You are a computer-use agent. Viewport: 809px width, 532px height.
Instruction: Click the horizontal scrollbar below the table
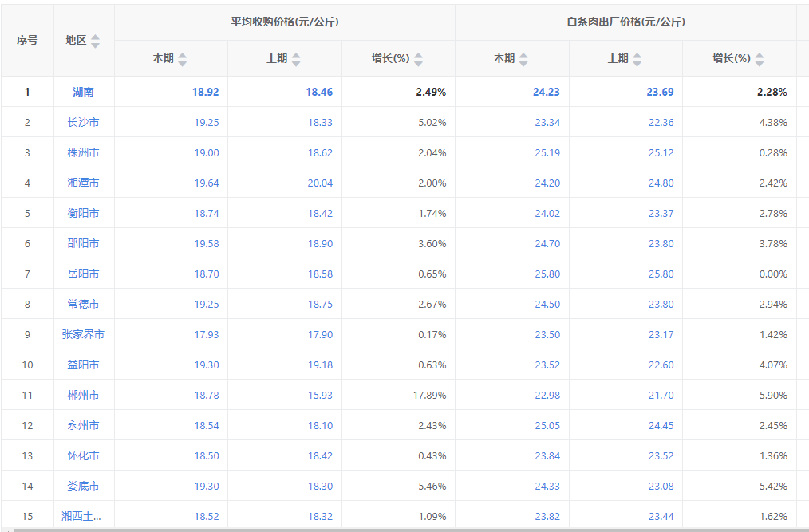399,529
